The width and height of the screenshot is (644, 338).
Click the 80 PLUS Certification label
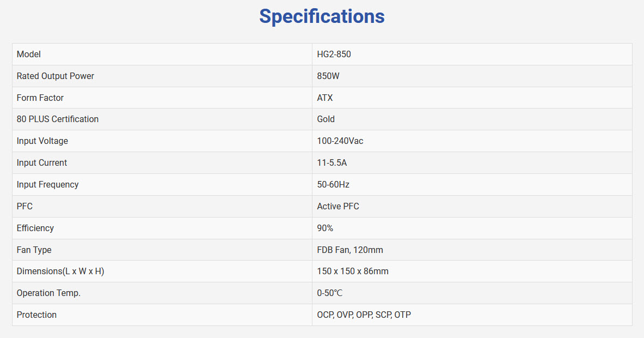58,119
